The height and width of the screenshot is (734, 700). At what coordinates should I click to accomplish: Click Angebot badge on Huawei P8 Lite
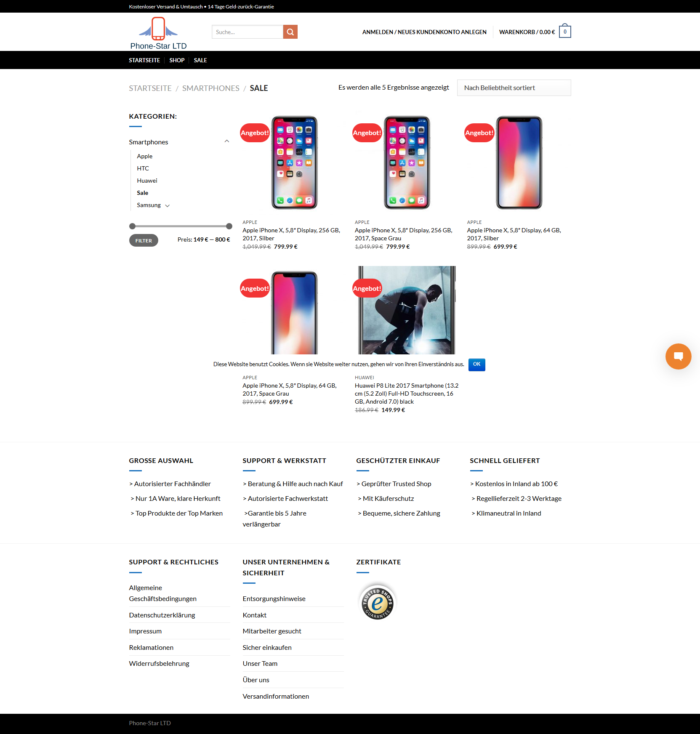coord(367,288)
